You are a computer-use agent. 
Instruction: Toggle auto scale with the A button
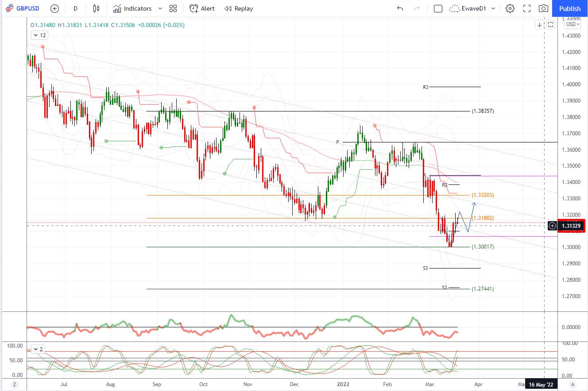573,384
